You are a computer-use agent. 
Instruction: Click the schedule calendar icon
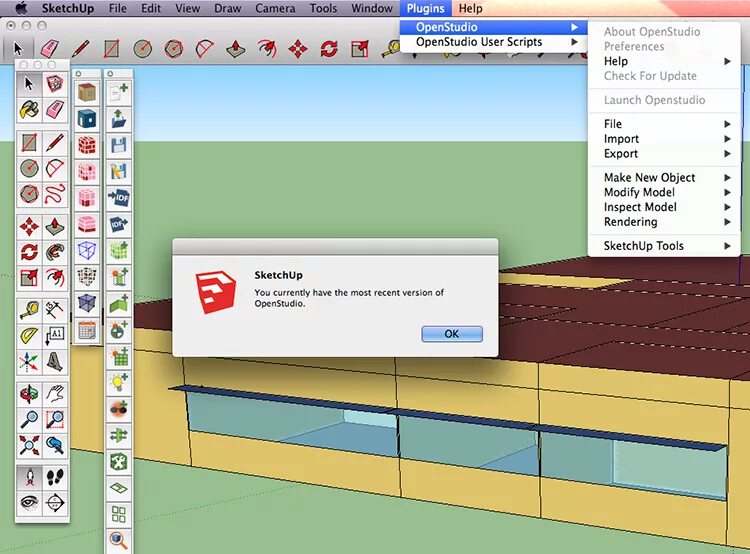click(87, 330)
